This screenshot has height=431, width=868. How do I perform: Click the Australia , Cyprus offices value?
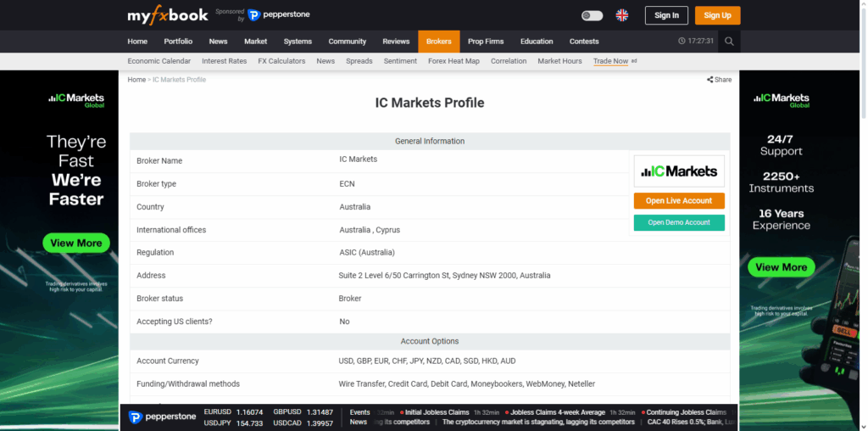pos(370,230)
